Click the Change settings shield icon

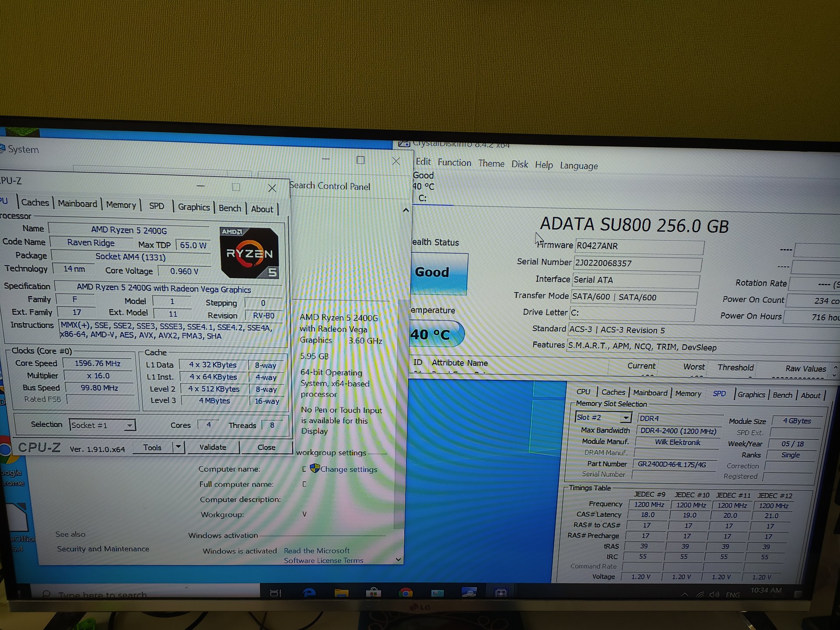click(x=315, y=469)
